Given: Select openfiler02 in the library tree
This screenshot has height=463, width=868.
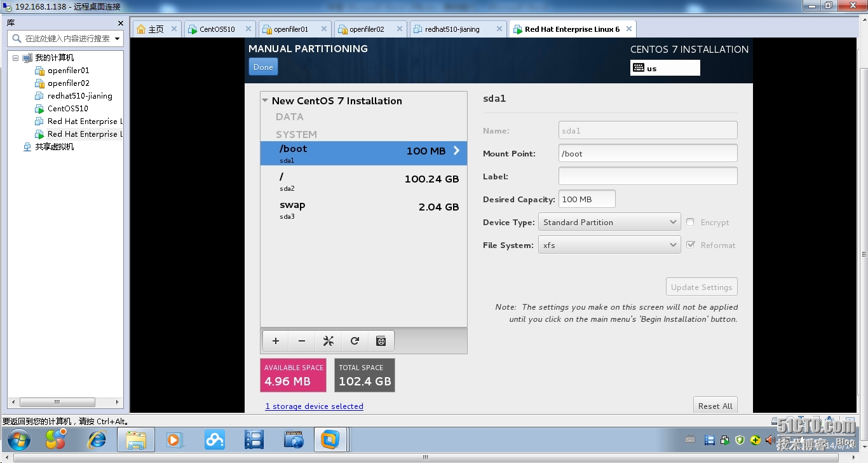Looking at the screenshot, I should 68,83.
